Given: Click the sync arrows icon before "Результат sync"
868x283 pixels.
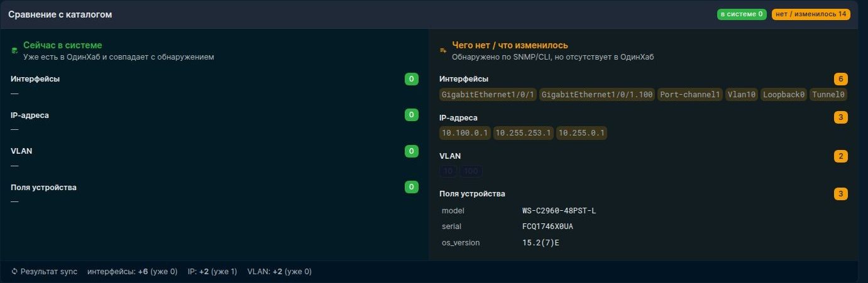Looking at the screenshot, I should [x=14, y=272].
